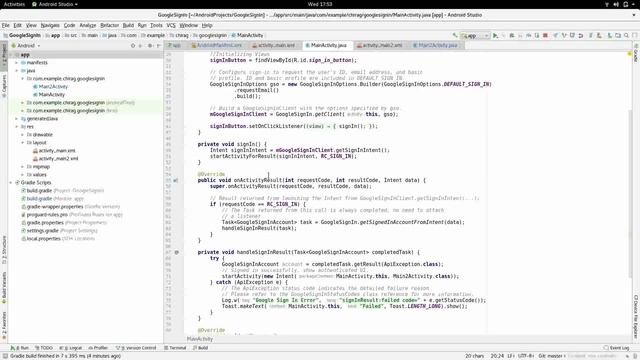Collapse the Gradle Scripts node arrow

[x=11, y=182]
